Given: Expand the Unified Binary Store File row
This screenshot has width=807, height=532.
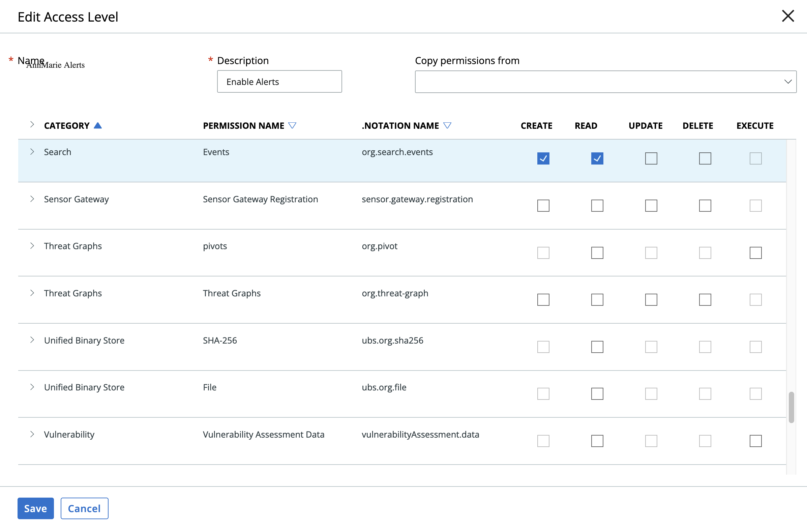Looking at the screenshot, I should click(x=32, y=387).
